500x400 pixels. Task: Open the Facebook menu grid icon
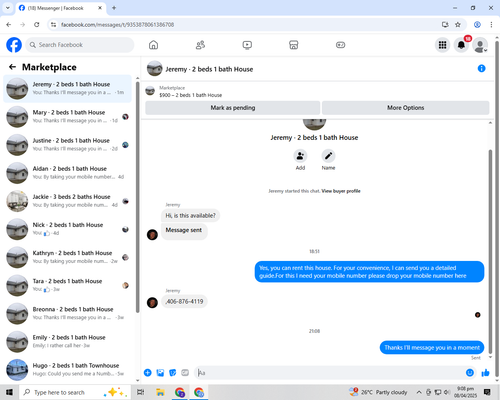pos(442,45)
